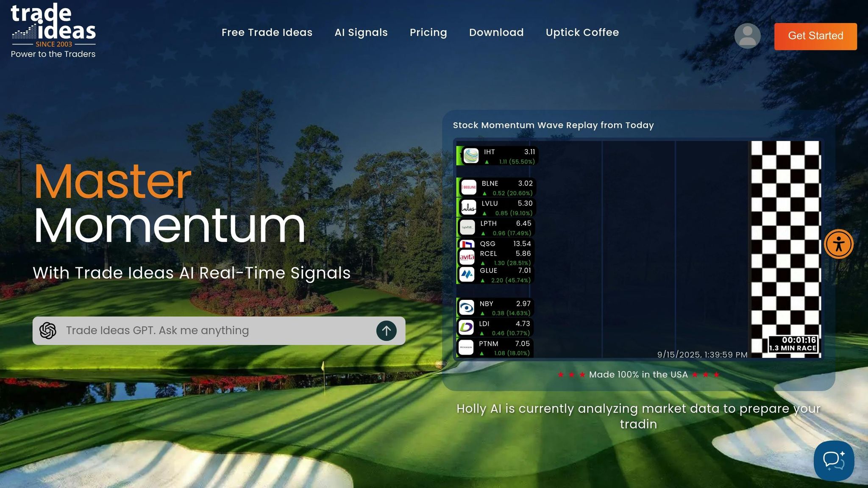Image resolution: width=868 pixels, height=488 pixels.
Task: Click the Holly AI analyzing market data message
Action: 638,416
